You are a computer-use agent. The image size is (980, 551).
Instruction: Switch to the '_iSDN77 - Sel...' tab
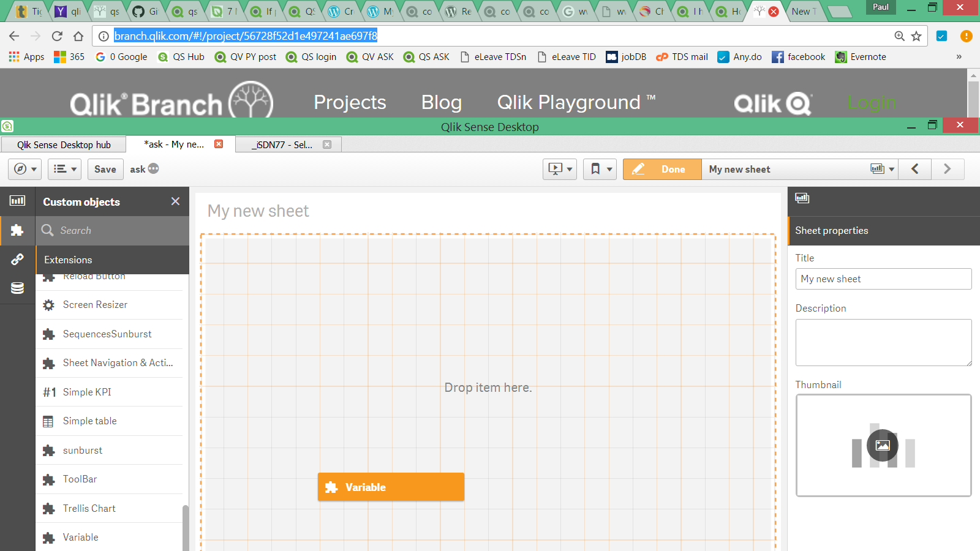[288, 144]
